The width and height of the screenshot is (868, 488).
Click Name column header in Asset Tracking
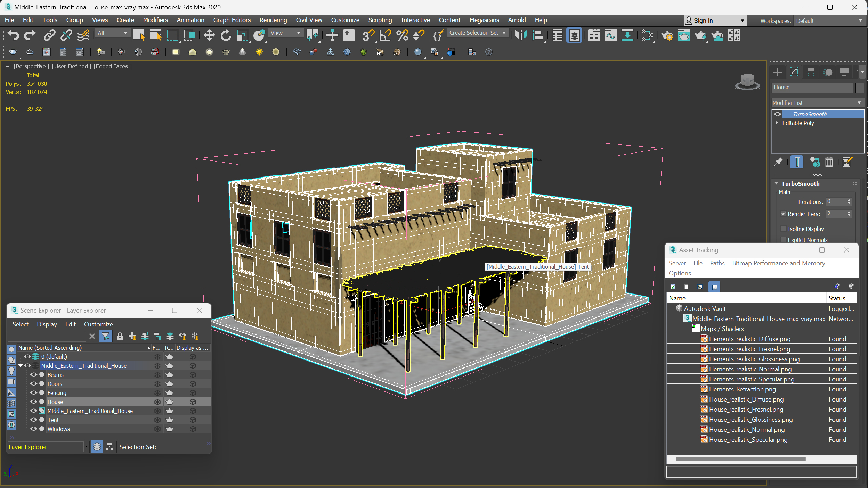pyautogui.click(x=746, y=298)
